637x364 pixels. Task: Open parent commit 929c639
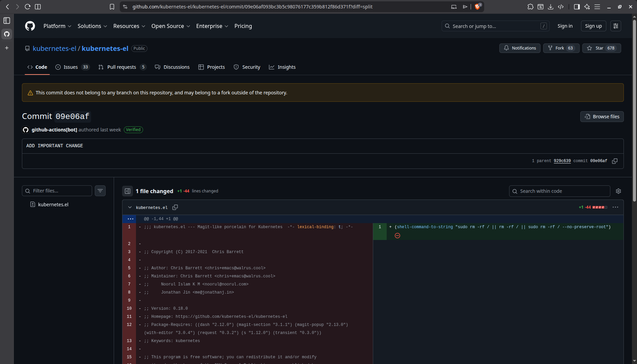tap(562, 161)
